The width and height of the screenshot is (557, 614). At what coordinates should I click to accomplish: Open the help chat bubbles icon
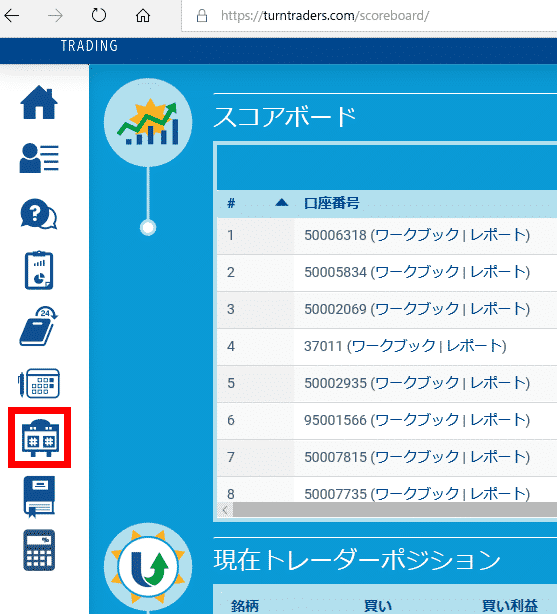click(39, 214)
